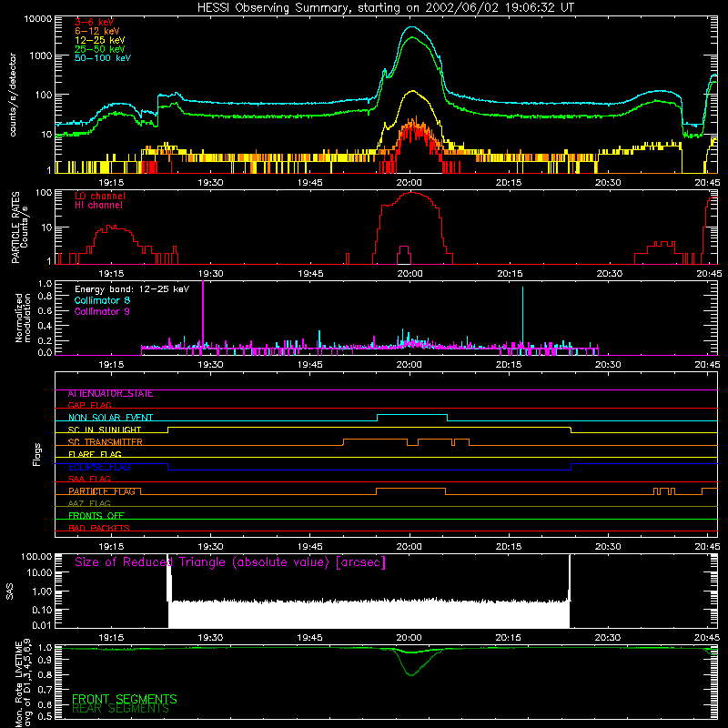The height and width of the screenshot is (728, 728).
Task: Click 20:15 time label under modulation panel
Action: tap(509, 365)
